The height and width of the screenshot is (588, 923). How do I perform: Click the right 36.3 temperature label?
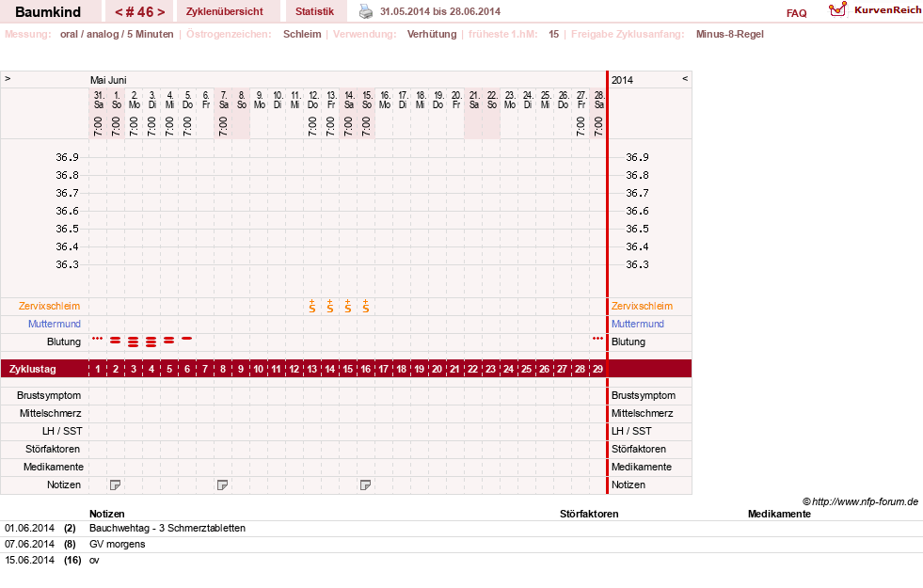(x=638, y=264)
